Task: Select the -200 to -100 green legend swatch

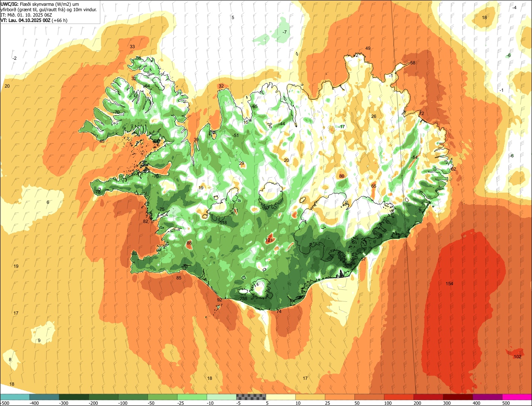Action: tap(103, 397)
